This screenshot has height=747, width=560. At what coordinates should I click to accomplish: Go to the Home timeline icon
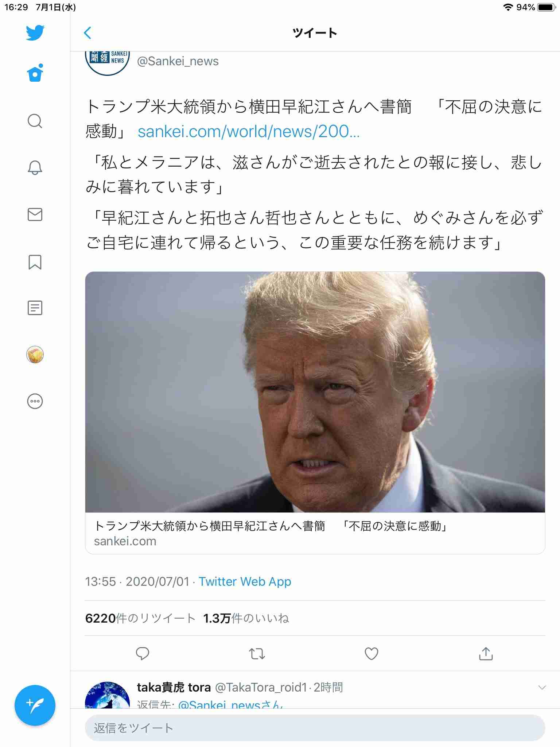pos(35,73)
